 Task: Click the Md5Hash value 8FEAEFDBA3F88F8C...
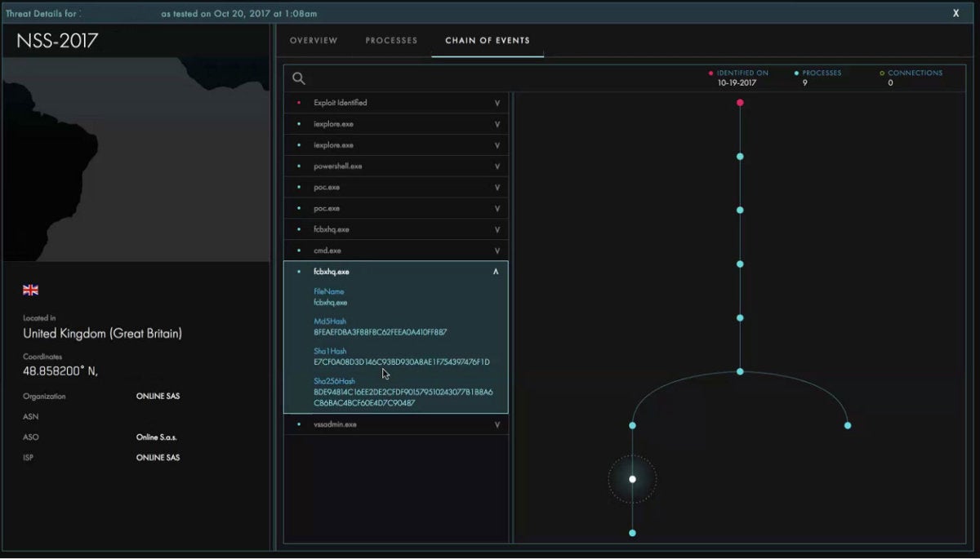[381, 332]
